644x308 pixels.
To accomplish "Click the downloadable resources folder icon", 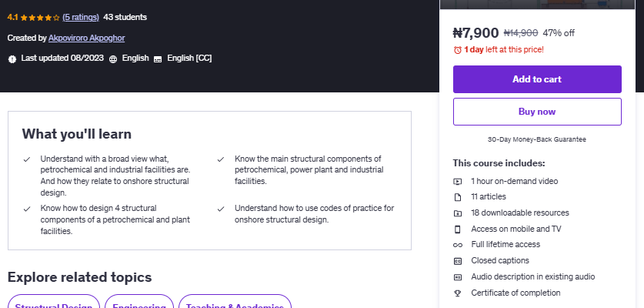I will (x=457, y=213).
